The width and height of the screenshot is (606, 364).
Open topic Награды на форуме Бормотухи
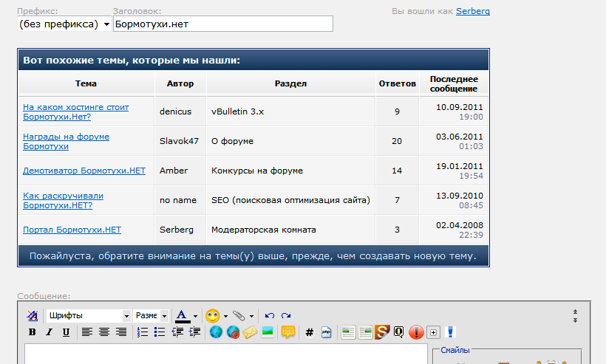click(x=66, y=141)
